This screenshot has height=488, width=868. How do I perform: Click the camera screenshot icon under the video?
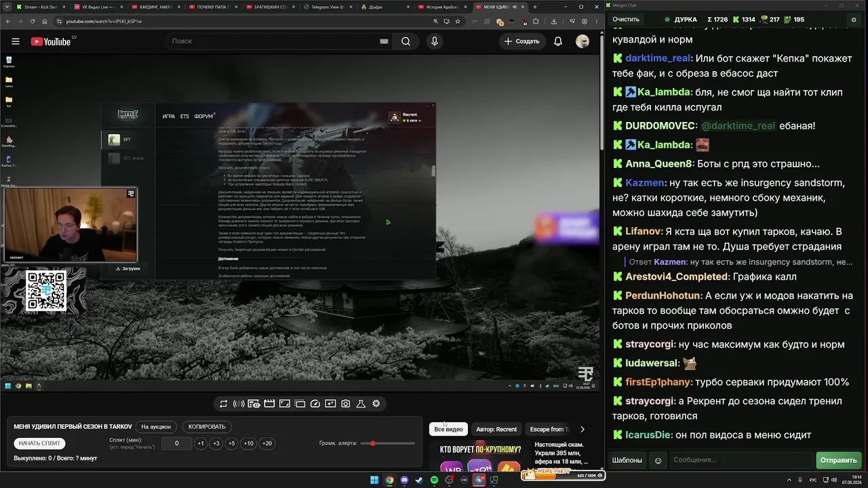pyautogui.click(x=346, y=404)
